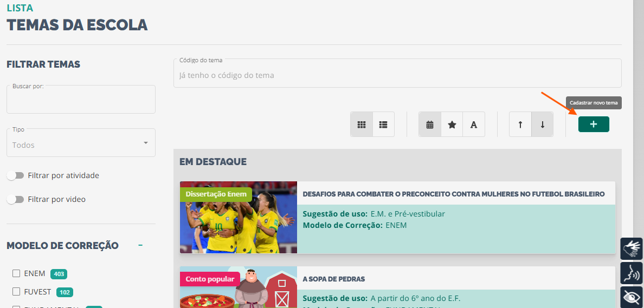Viewport: 644px width, 308px height.
Task: Open the women's football prejudice theme title
Action: (453, 194)
